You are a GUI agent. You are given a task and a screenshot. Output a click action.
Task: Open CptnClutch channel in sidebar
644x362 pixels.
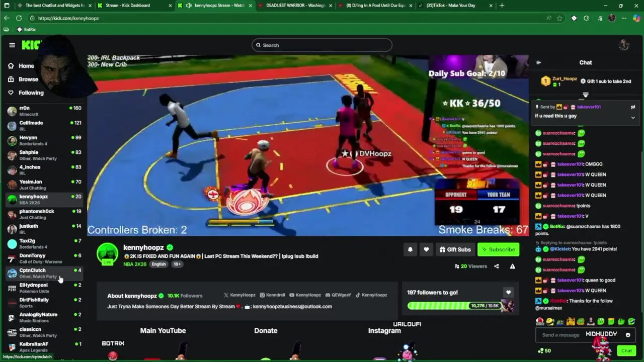tap(44, 273)
